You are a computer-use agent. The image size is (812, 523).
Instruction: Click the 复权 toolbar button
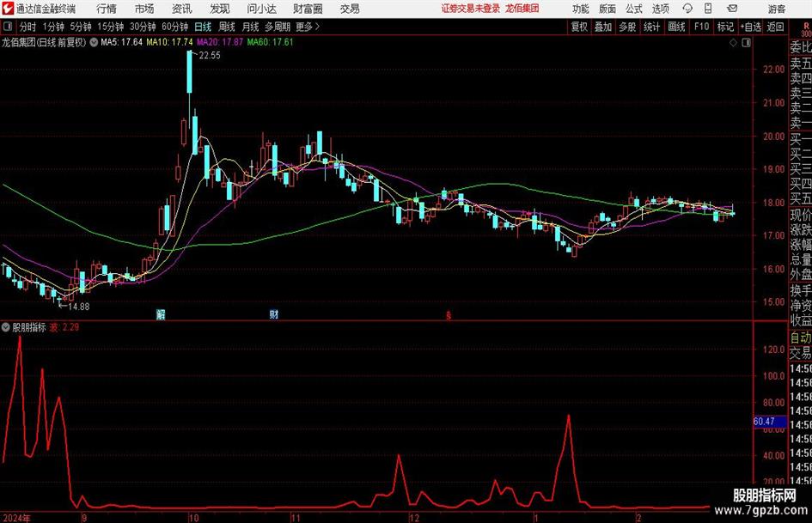click(579, 27)
